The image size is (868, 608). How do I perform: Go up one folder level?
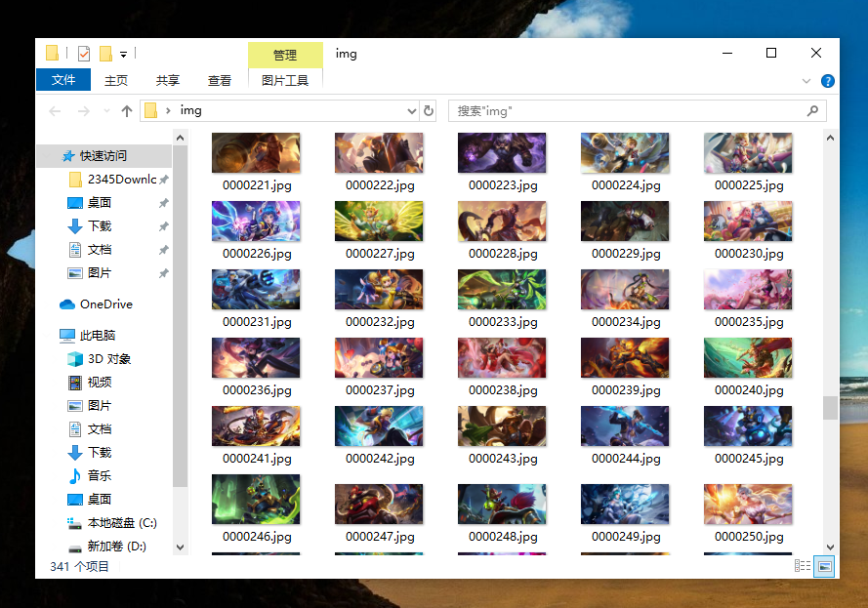[127, 111]
